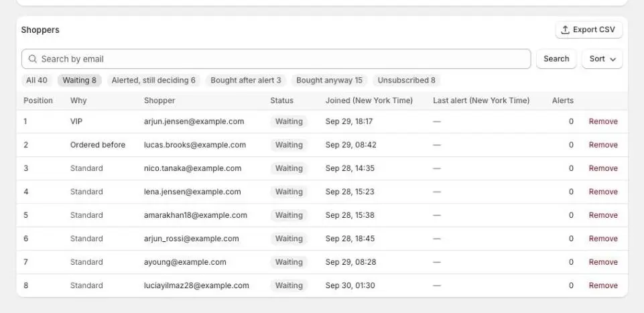Click Standard reason in nico.tanaka row
The height and width of the screenshot is (313, 644).
click(x=86, y=168)
